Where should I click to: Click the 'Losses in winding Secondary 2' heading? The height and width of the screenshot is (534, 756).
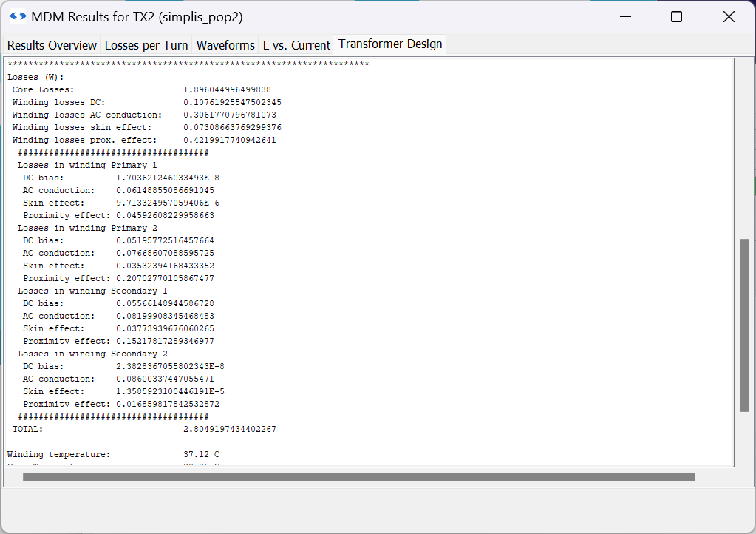point(92,354)
